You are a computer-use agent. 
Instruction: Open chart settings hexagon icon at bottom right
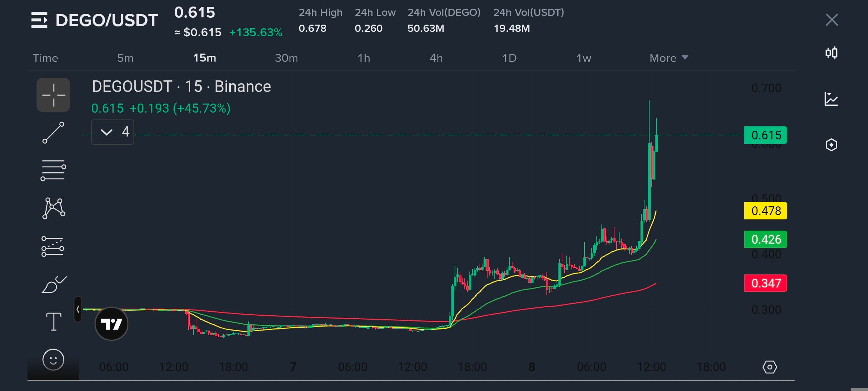pos(769,367)
